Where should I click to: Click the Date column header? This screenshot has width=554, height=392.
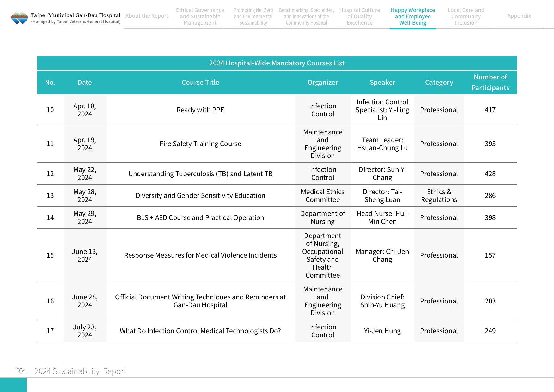point(85,82)
